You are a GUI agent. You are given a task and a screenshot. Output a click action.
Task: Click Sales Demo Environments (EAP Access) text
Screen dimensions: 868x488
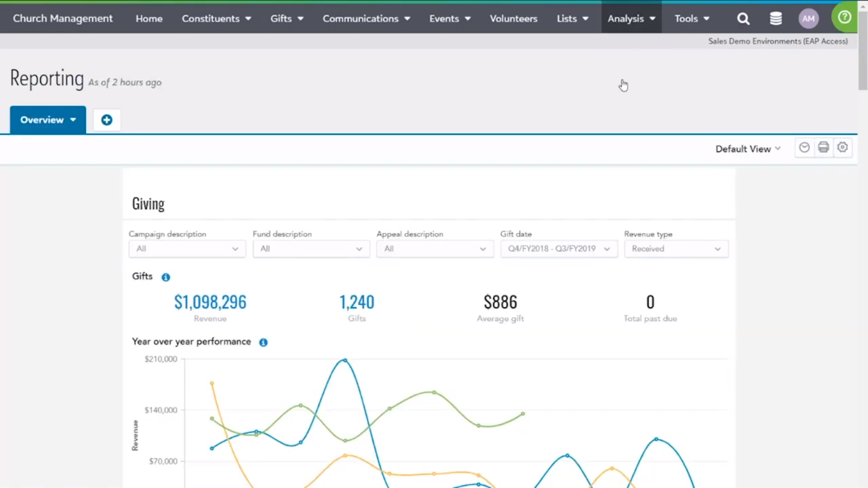(x=778, y=41)
